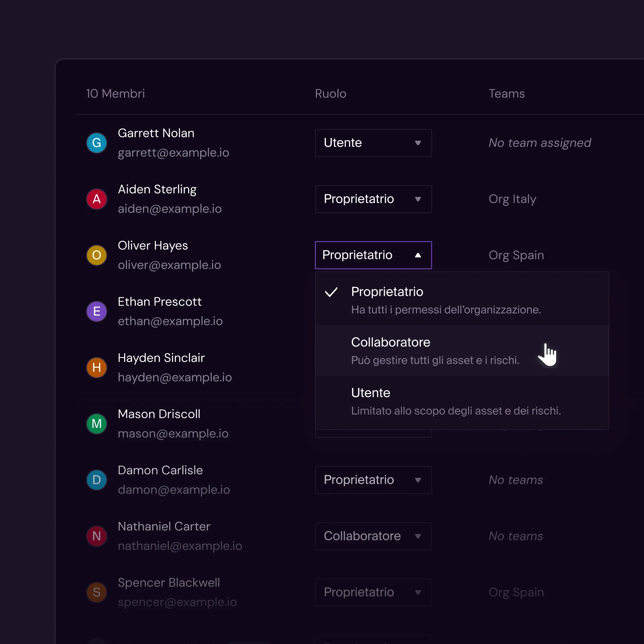Click Ethan Prescott's purple E avatar
The height and width of the screenshot is (644, 644).
[97, 311]
